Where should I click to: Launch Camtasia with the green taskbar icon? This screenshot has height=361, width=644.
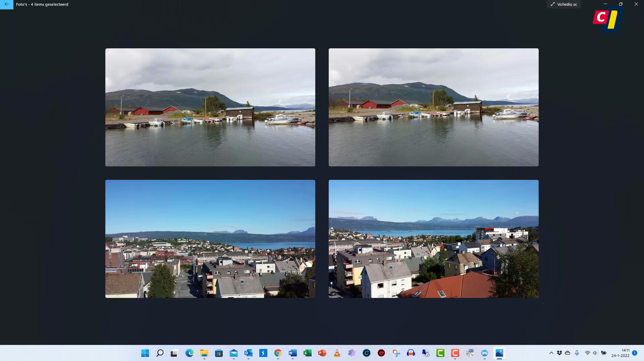(440, 353)
